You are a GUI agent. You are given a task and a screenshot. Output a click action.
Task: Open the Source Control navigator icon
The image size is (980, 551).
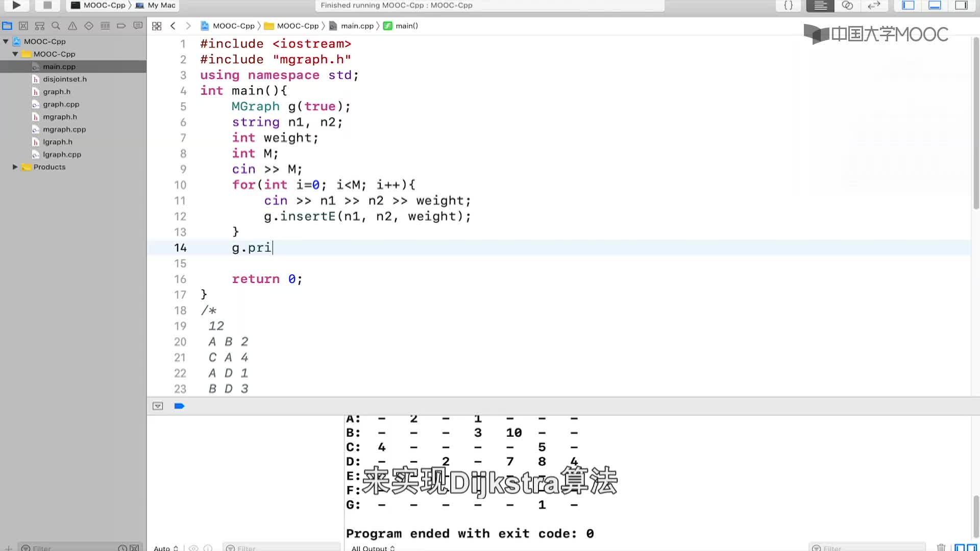[x=23, y=26]
